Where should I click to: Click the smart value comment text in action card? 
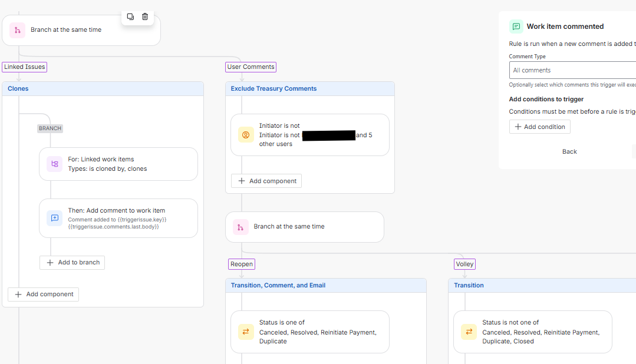click(x=117, y=223)
